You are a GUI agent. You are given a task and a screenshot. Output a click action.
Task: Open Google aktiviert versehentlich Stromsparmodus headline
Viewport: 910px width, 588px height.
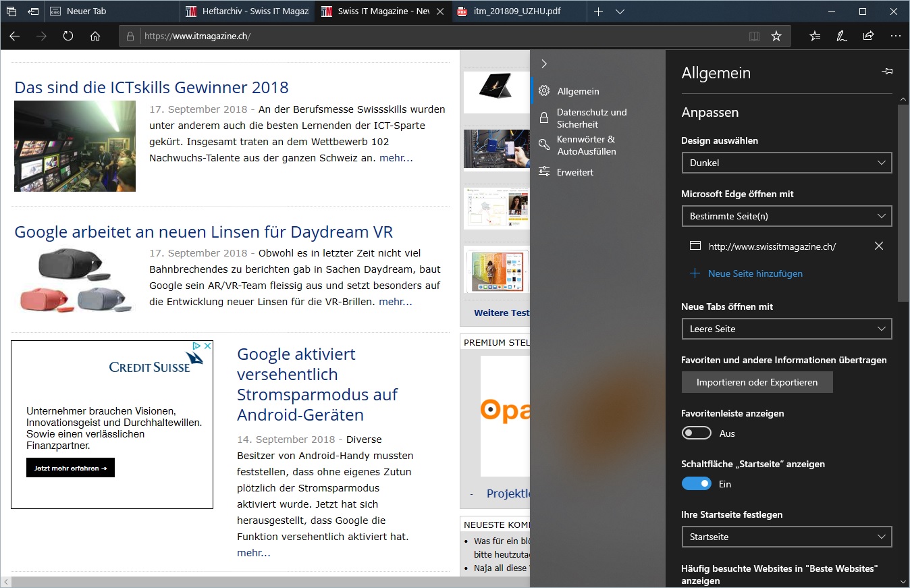(x=317, y=384)
